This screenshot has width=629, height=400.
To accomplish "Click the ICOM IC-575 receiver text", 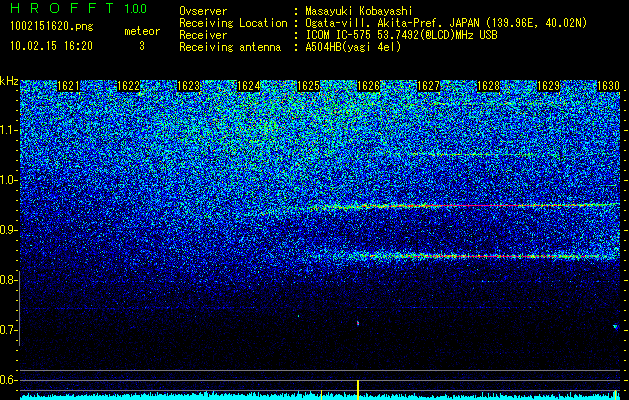I will coord(402,35).
